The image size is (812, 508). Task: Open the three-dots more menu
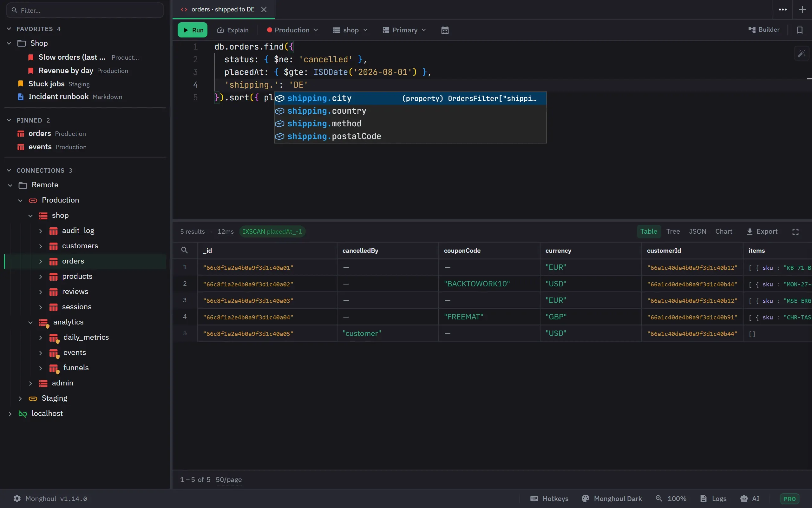pyautogui.click(x=783, y=10)
